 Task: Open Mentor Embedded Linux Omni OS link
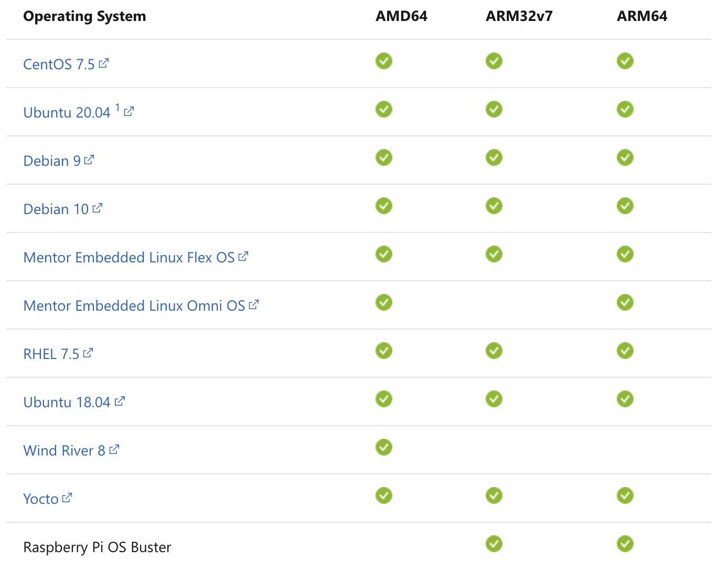(134, 306)
